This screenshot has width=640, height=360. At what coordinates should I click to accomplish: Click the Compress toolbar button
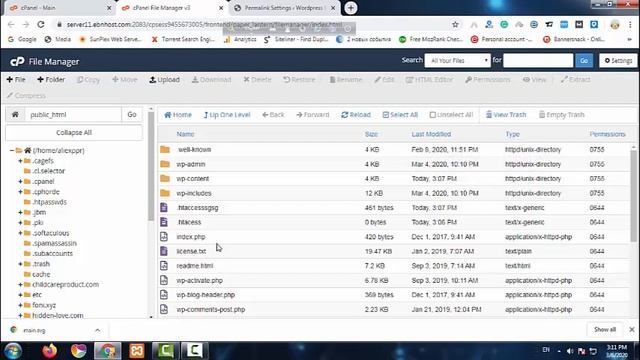point(26,96)
